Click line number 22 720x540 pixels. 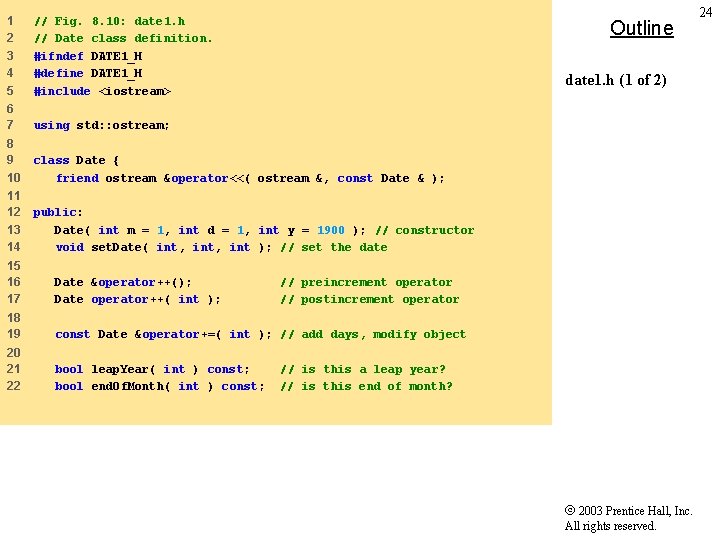point(13,386)
